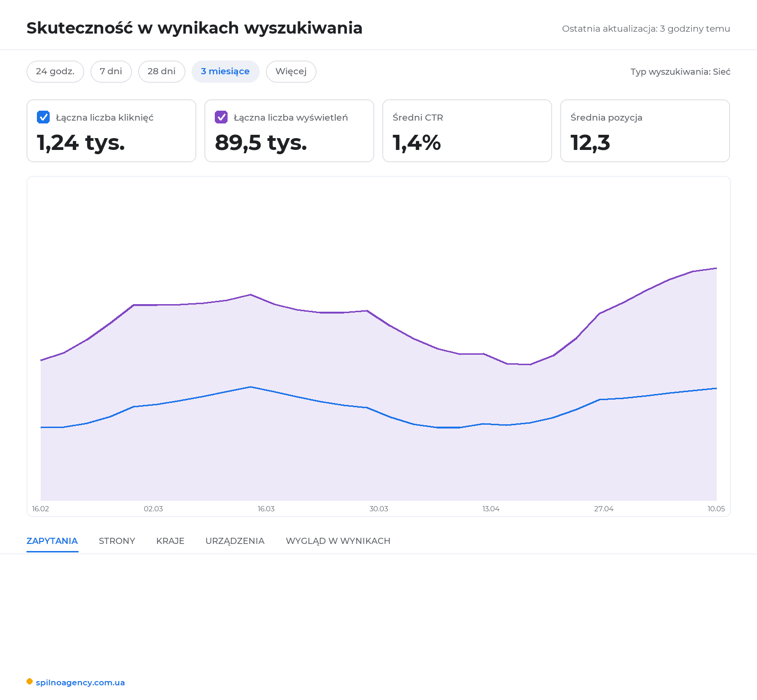Click the orange dot beside spilnoagency.com.ua

(x=29, y=682)
